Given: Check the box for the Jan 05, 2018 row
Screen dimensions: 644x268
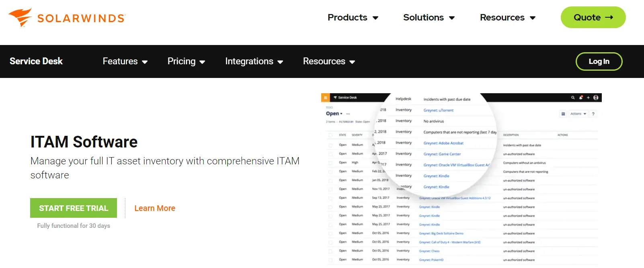Looking at the screenshot, I should (330, 180).
